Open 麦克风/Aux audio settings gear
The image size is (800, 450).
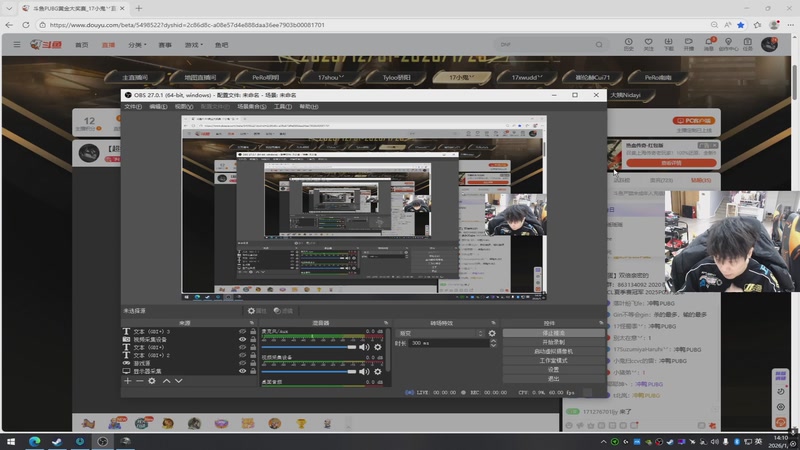point(378,347)
